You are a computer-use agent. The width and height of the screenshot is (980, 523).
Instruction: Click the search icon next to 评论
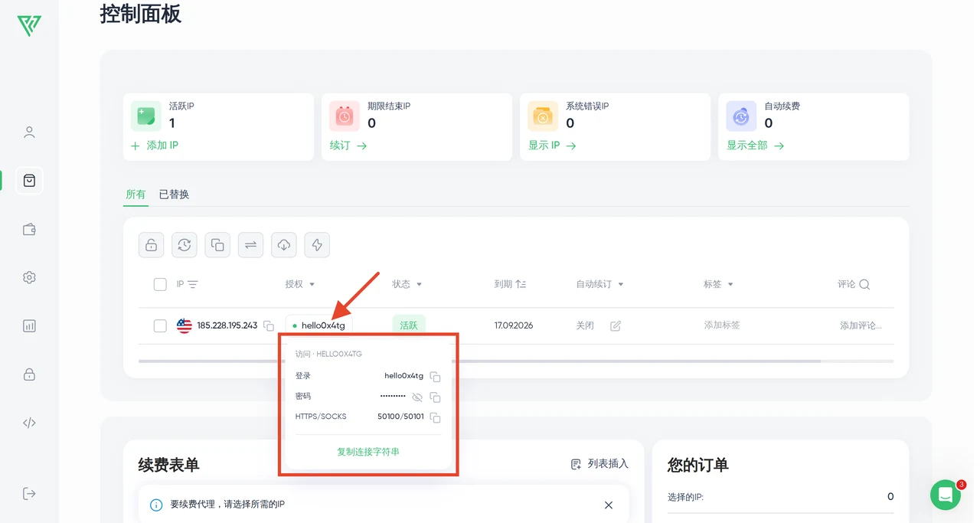[864, 284]
